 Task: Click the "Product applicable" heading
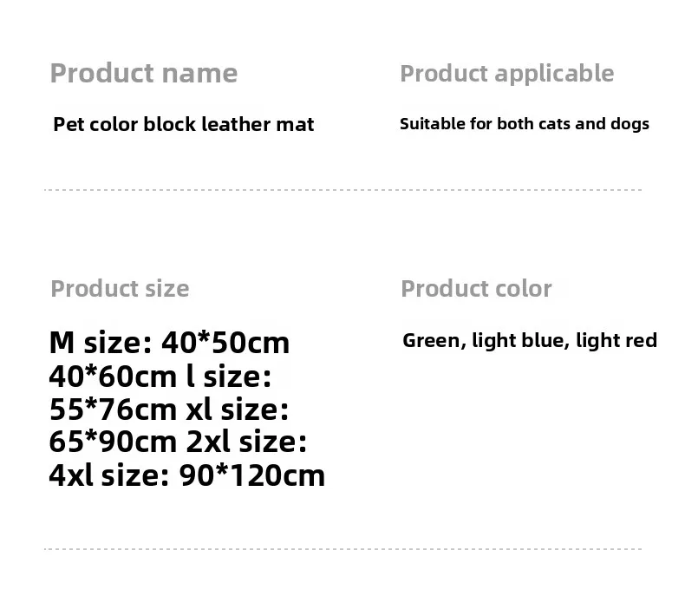tap(506, 74)
